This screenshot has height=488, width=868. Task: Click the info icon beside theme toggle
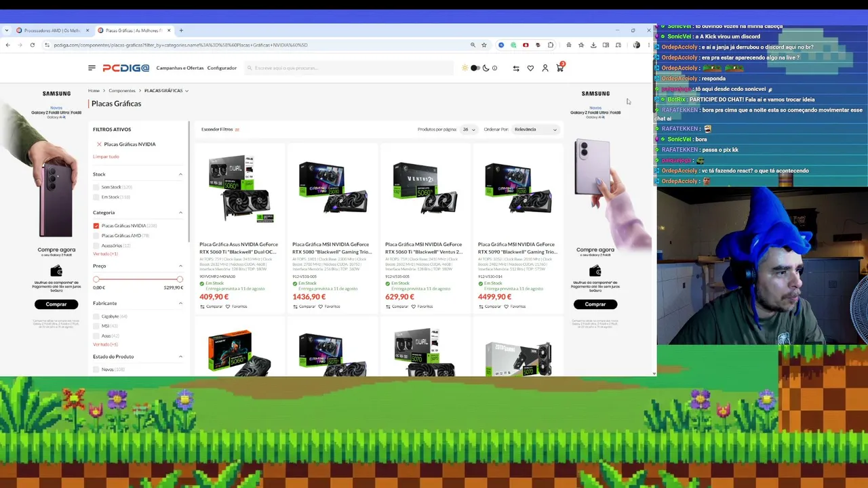[494, 68]
